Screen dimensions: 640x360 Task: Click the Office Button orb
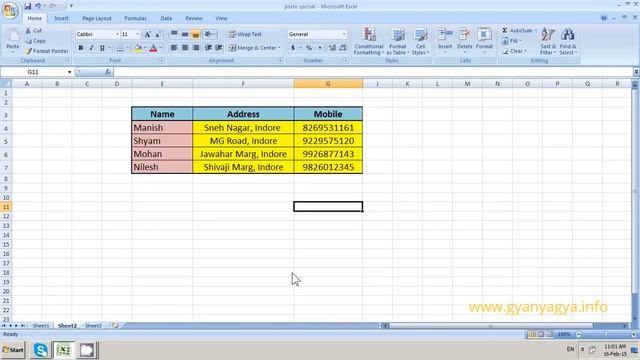pyautogui.click(x=10, y=10)
